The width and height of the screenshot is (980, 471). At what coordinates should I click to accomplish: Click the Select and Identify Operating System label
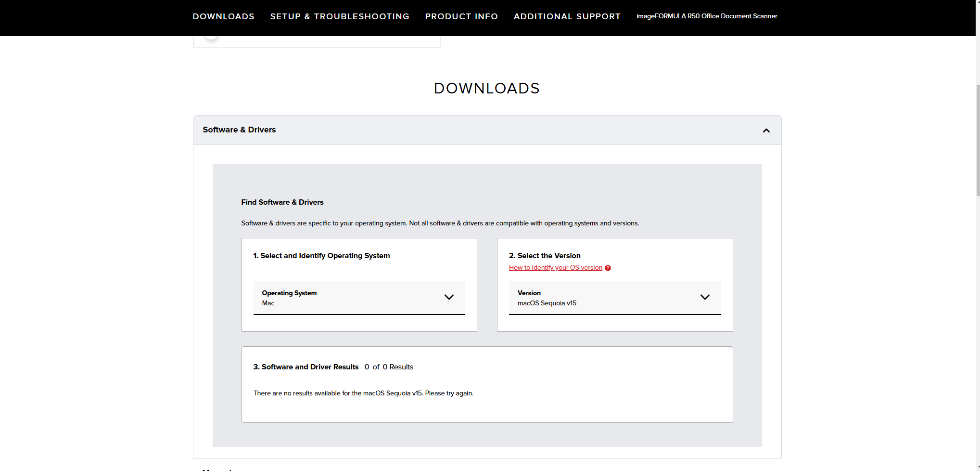pyautogui.click(x=321, y=256)
